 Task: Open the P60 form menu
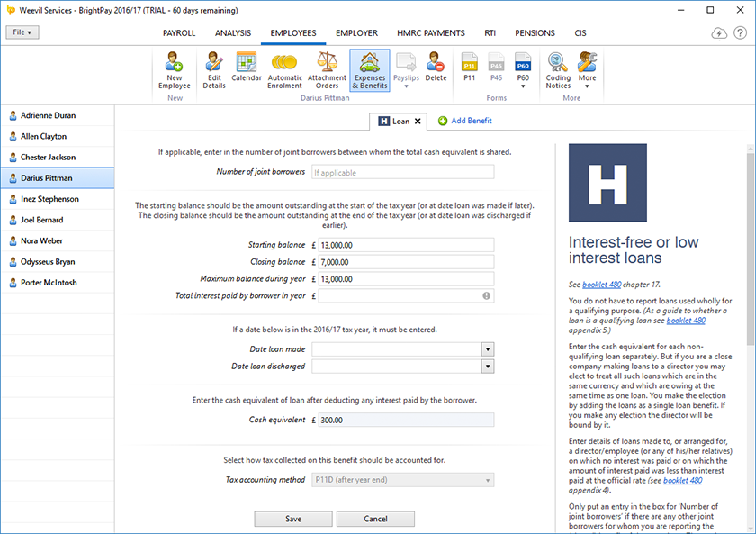tap(523, 70)
